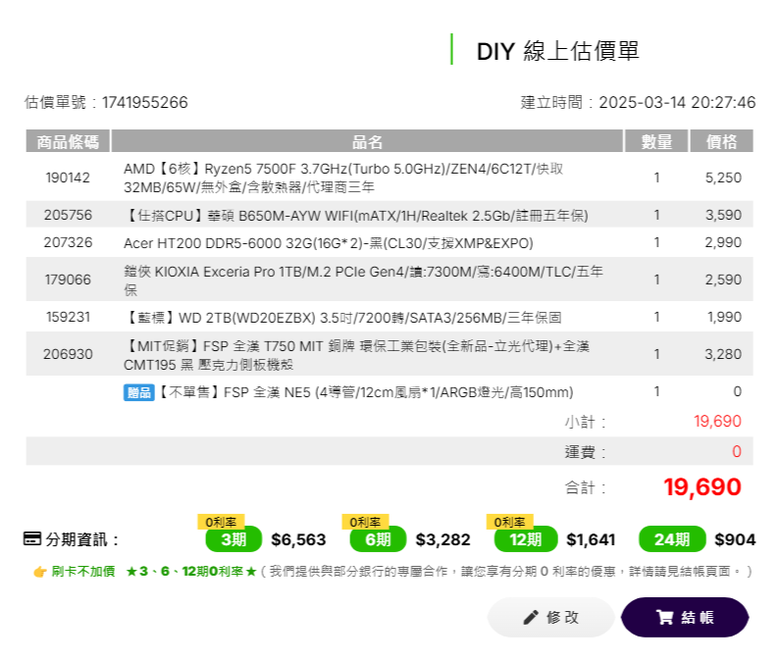Click the 修改 edit button
This screenshot has width=780, height=661.
551,617
